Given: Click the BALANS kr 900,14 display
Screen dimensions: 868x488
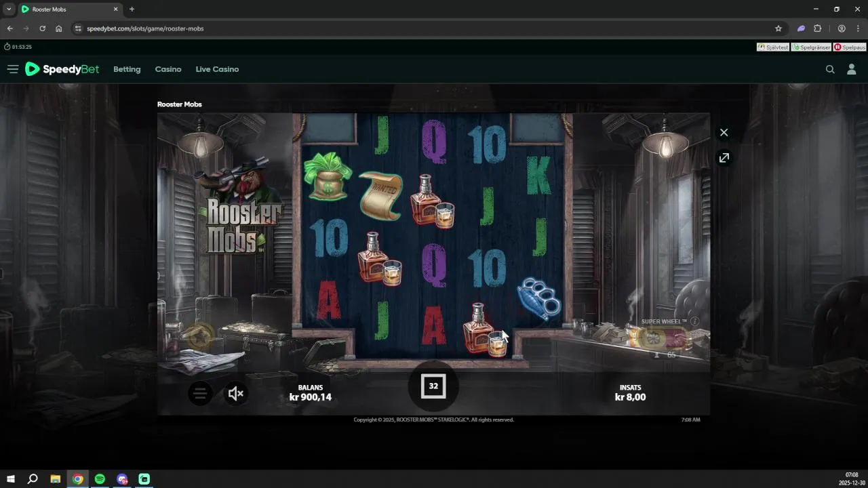Looking at the screenshot, I should 311,393.
